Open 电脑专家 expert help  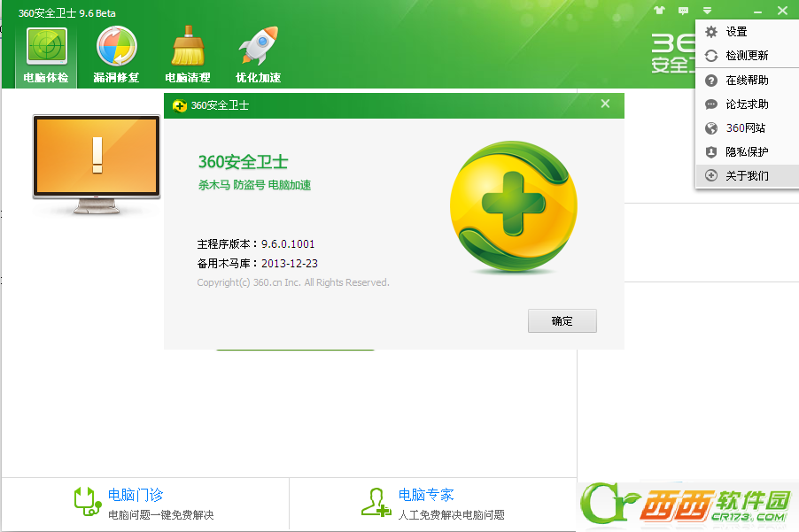(x=426, y=495)
